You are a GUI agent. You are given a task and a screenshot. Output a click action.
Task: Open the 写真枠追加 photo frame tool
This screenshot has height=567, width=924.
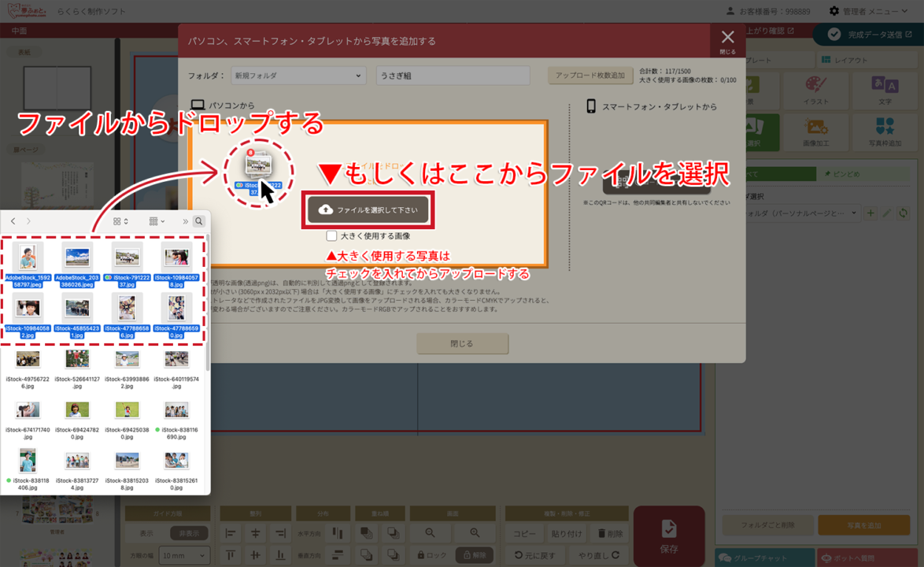885,132
